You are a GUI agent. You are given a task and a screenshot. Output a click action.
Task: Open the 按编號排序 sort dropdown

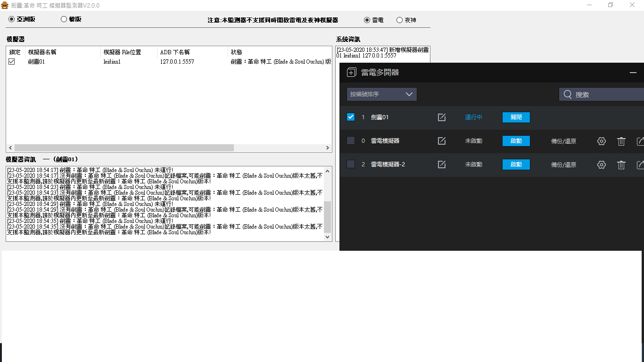[x=382, y=94]
